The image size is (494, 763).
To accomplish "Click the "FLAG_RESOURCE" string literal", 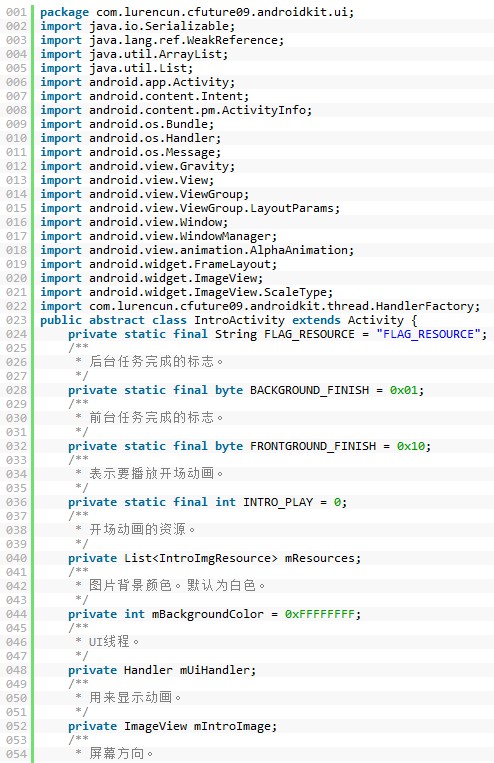I will 428,334.
